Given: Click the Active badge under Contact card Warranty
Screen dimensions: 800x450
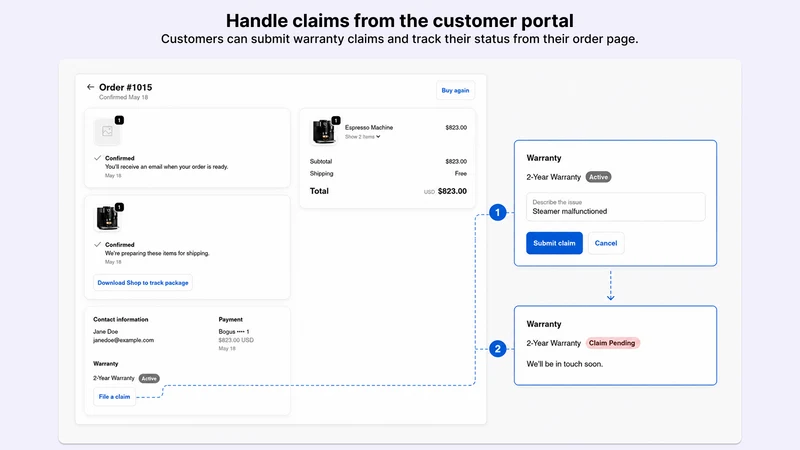Looking at the screenshot, I should [x=149, y=379].
